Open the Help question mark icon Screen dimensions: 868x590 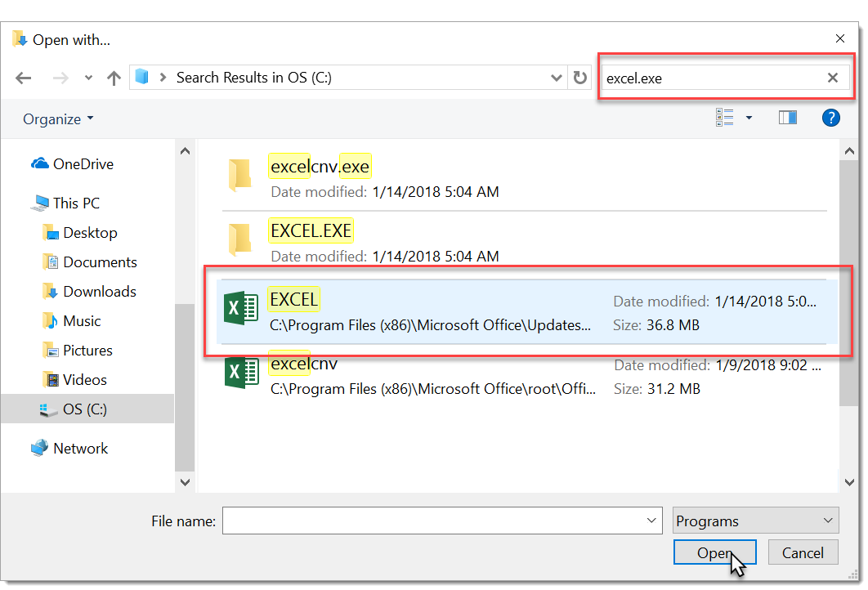(830, 118)
